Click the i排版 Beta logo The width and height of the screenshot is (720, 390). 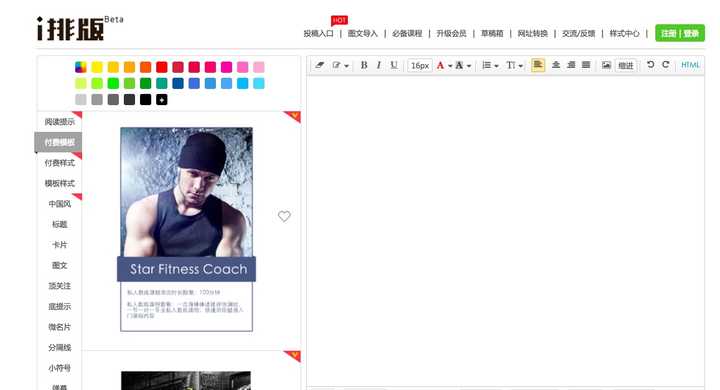[79, 29]
